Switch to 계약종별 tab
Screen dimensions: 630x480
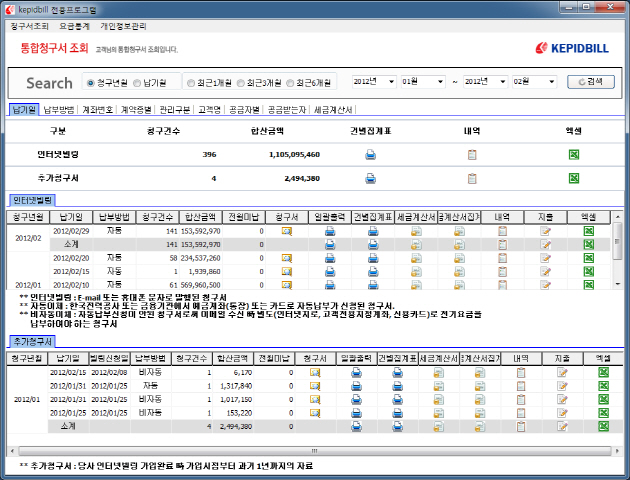click(136, 110)
